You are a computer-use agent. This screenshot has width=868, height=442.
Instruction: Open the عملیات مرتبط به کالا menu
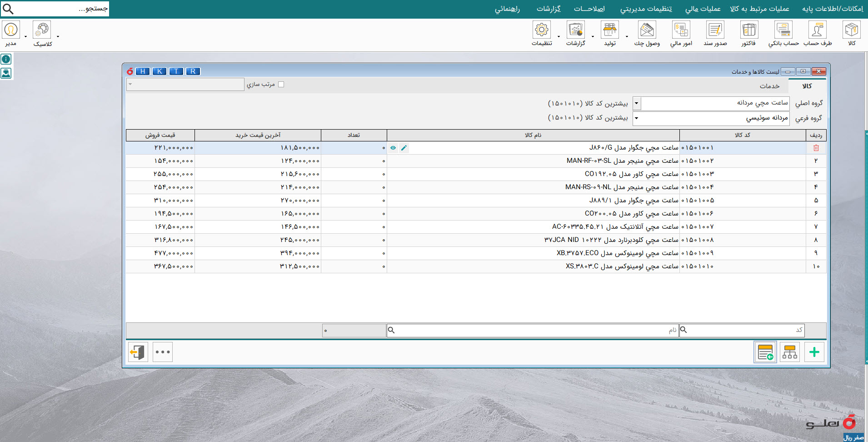pos(759,9)
